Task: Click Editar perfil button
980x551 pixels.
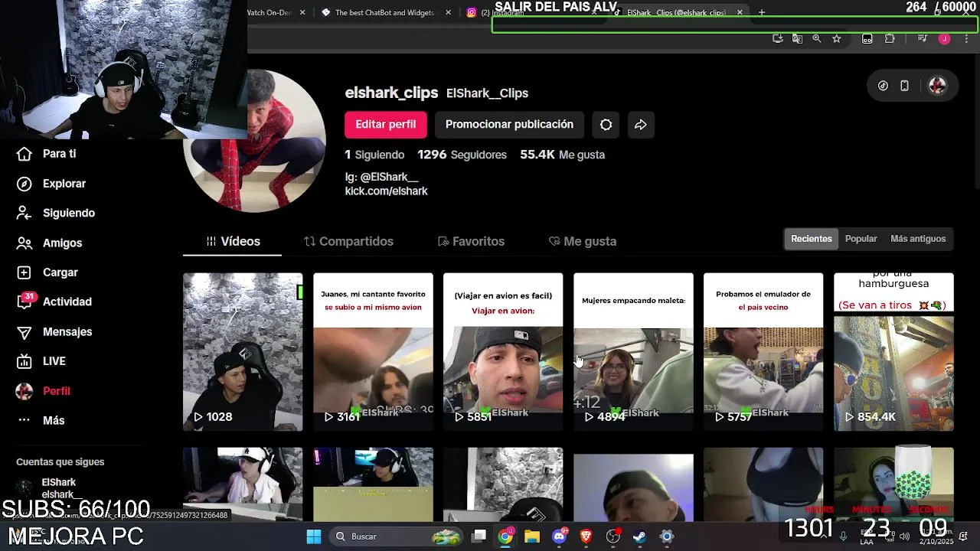Action: pos(385,125)
